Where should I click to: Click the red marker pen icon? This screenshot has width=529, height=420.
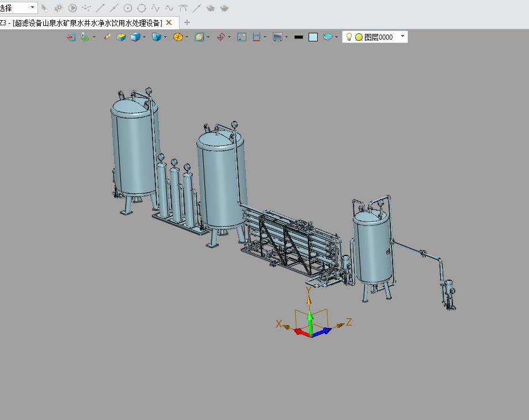click(107, 37)
